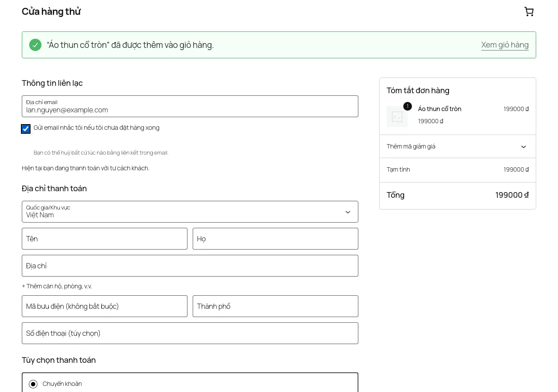The width and height of the screenshot is (558, 392).
Task: Click the Tùy chọn thanh toán heading
Action: pos(59,360)
